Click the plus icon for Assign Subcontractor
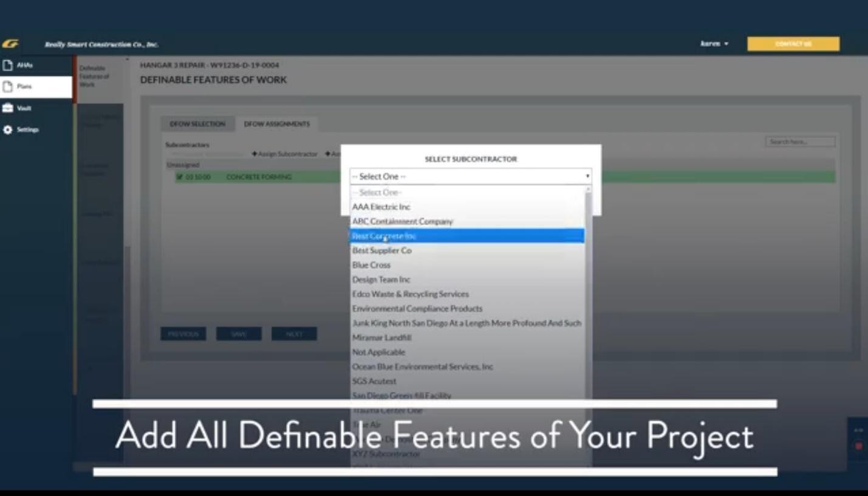This screenshot has width=868, height=496. coord(255,154)
